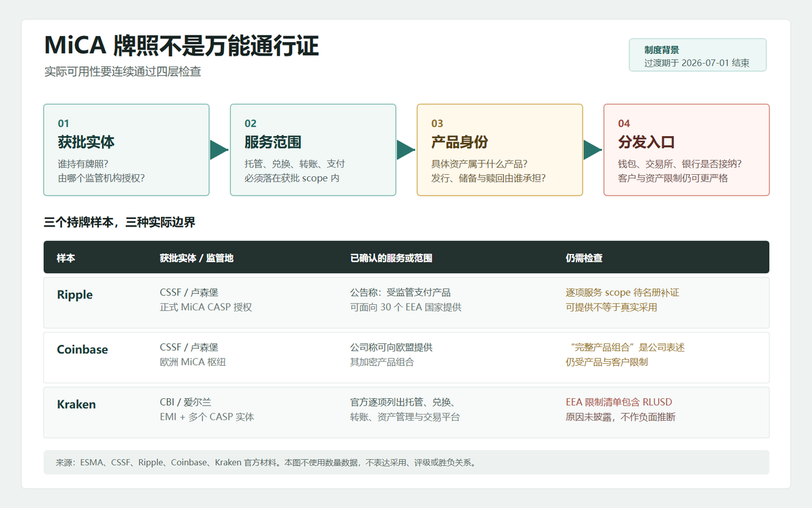The image size is (812, 508).
Task: Click the step number '01'
Action: tap(64, 123)
